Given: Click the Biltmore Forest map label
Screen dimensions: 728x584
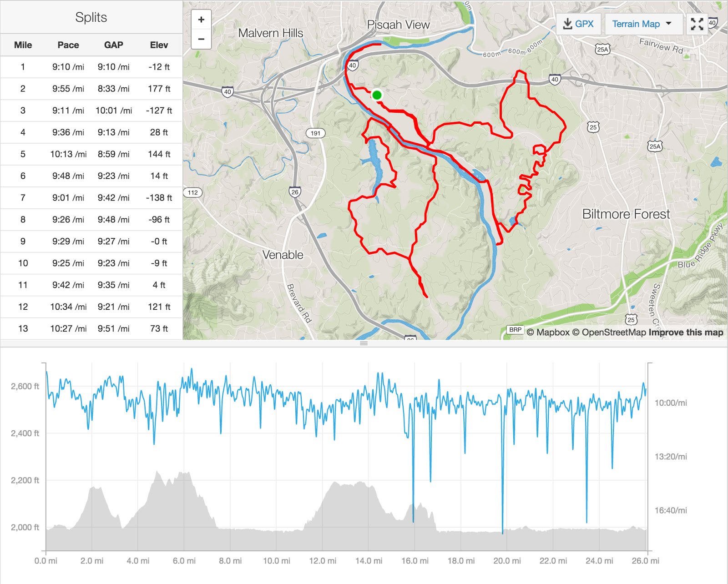Looking at the screenshot, I should [626, 214].
